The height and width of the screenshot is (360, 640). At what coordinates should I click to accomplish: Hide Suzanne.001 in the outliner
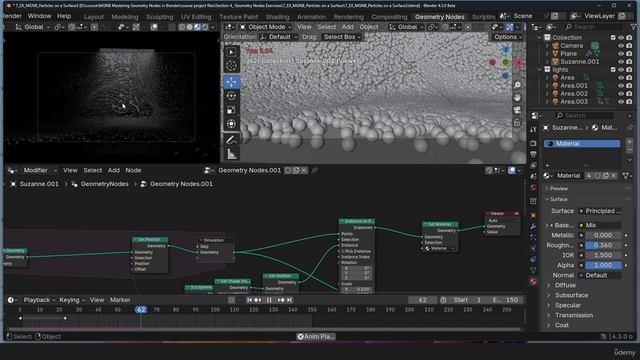point(621,62)
